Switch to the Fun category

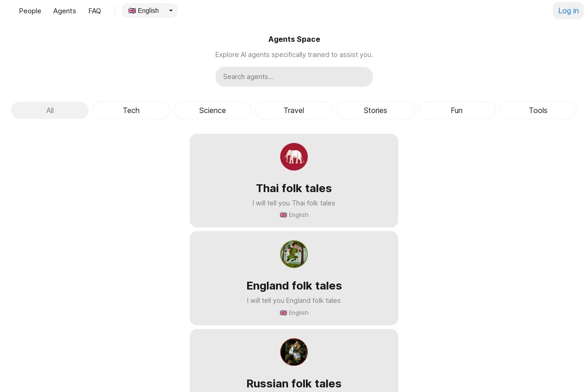tap(457, 110)
